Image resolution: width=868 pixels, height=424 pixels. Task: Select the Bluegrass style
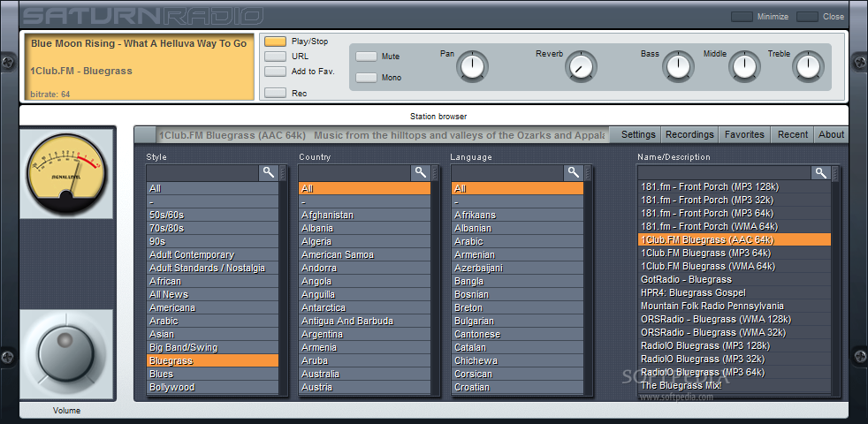pos(212,361)
